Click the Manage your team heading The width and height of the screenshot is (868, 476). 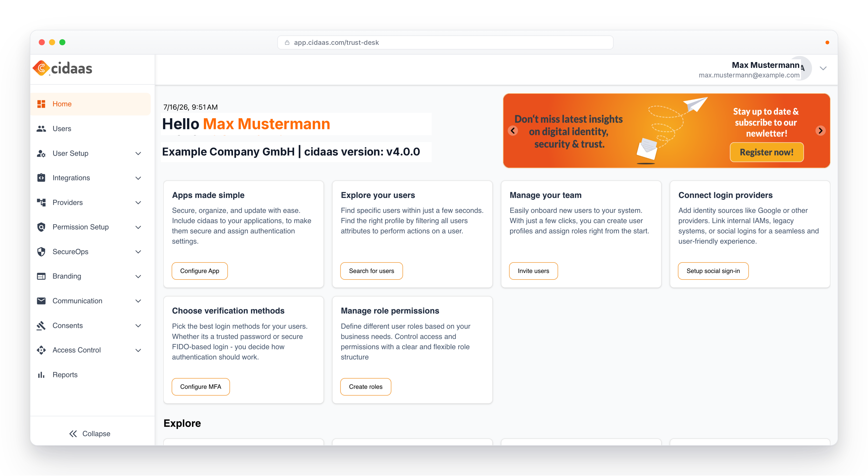coord(546,195)
